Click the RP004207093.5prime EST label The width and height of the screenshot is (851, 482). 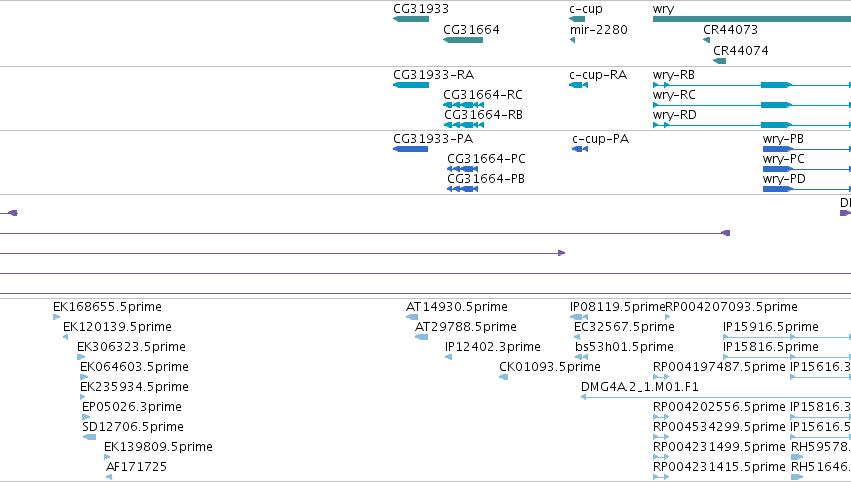(x=732, y=307)
